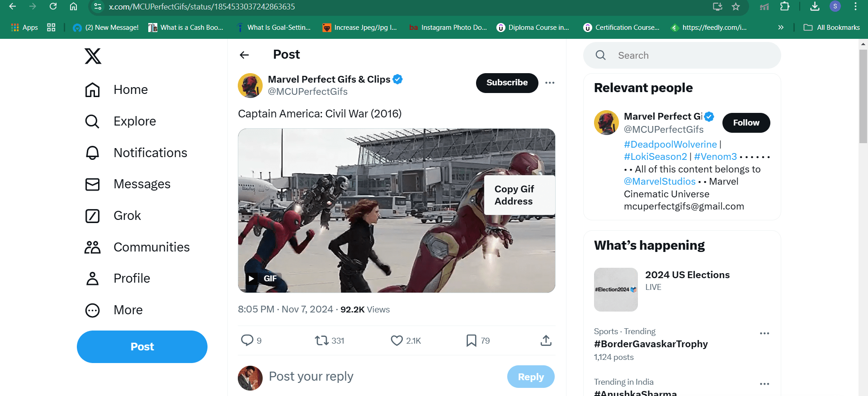This screenshot has width=868, height=396.
Task: Open Marvel Perfect Gifs profile avatar in post
Action: tap(250, 85)
